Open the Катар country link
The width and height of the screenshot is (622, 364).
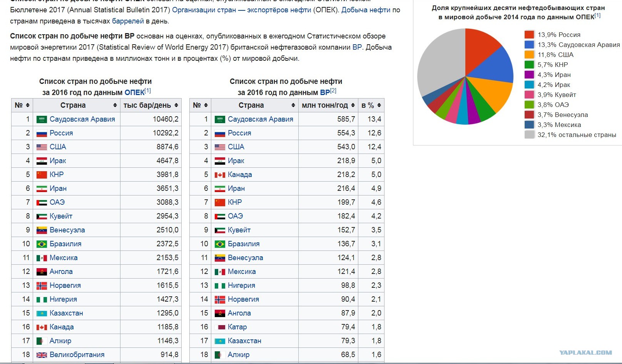pos(237,327)
